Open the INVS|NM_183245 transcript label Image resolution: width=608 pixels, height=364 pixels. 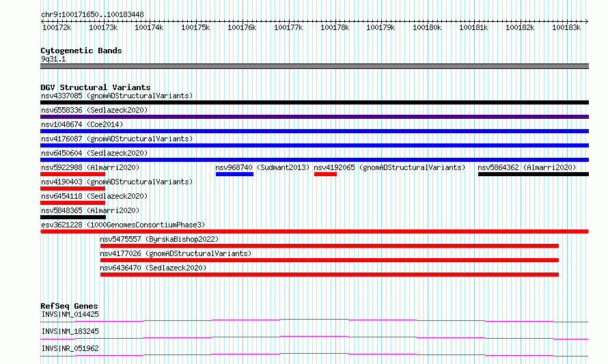(x=70, y=331)
